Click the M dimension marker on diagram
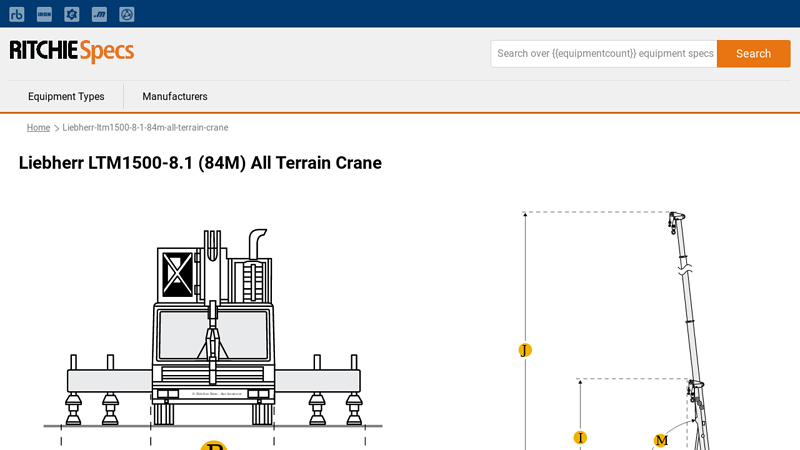This screenshot has width=800, height=450. coord(661,440)
